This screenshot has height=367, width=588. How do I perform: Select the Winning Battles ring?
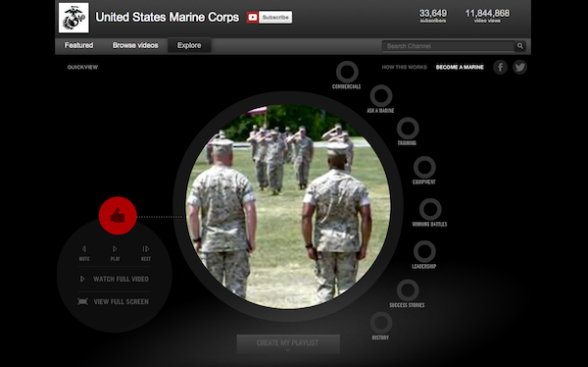tap(430, 209)
